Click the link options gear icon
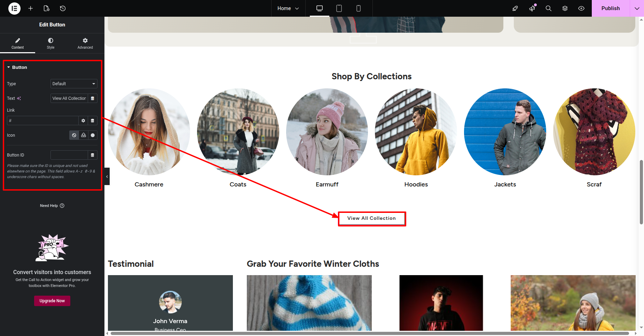Screen dimensions: 644x336 coord(83,121)
